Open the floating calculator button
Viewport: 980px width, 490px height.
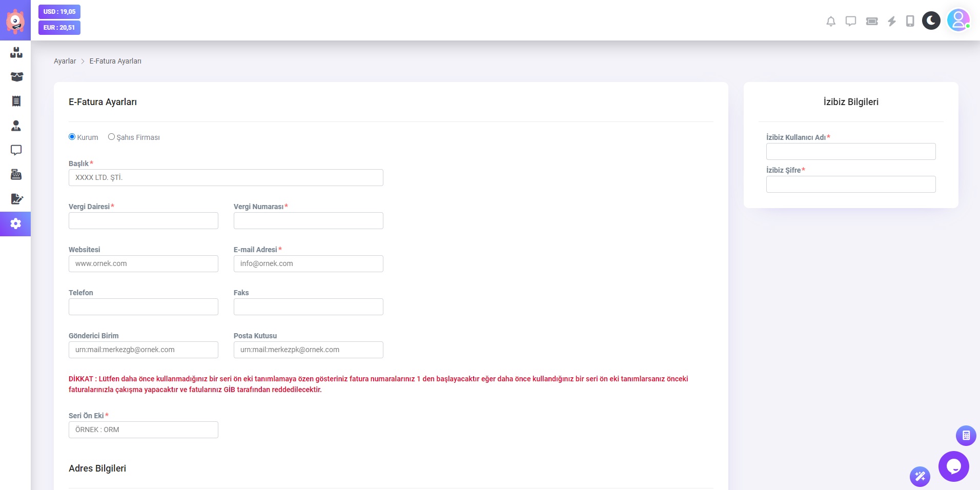point(966,436)
